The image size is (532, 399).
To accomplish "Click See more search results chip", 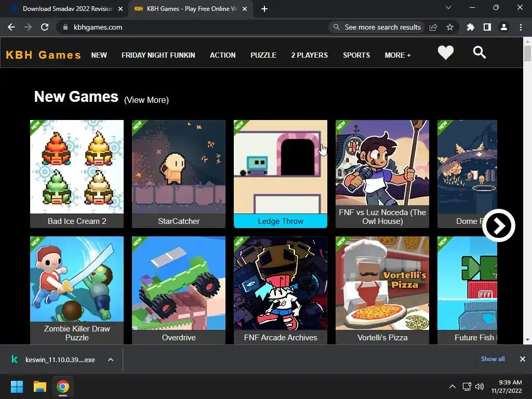I will point(377,27).
